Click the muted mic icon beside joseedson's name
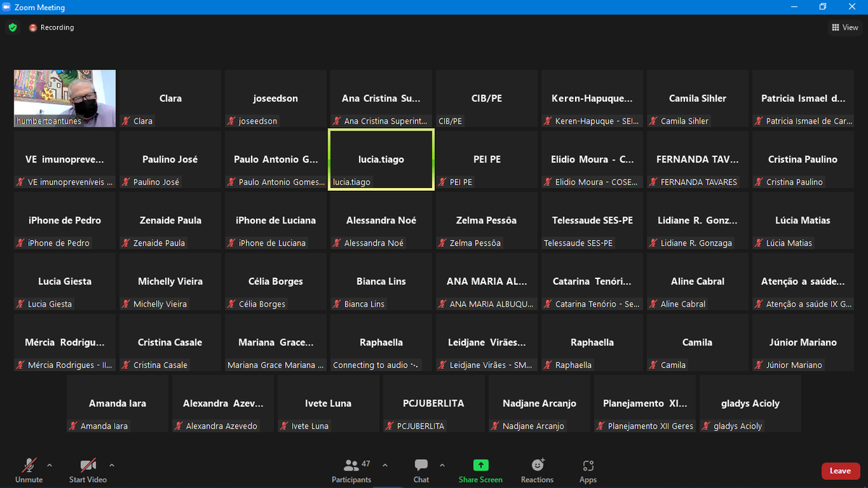Image resolution: width=868 pixels, height=488 pixels. coord(231,121)
